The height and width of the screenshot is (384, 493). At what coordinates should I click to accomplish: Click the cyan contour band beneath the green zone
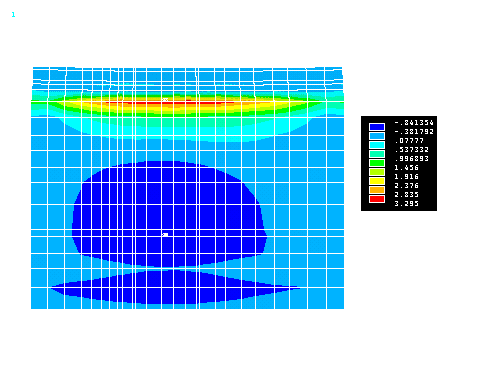tap(187, 132)
